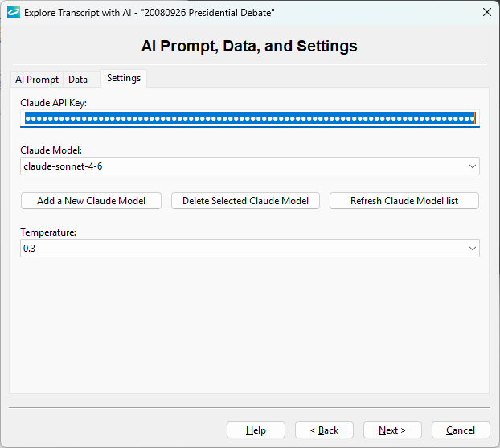Proceed with the Next button

pyautogui.click(x=392, y=430)
